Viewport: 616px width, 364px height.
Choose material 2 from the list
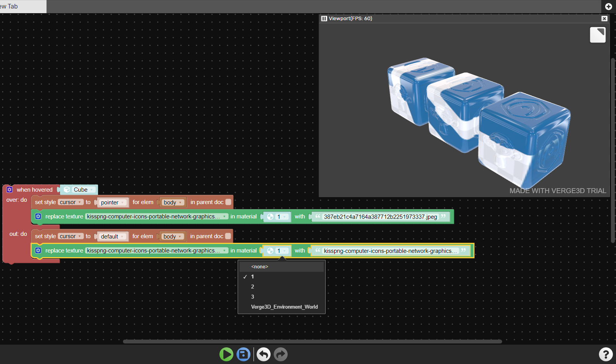coord(281,287)
